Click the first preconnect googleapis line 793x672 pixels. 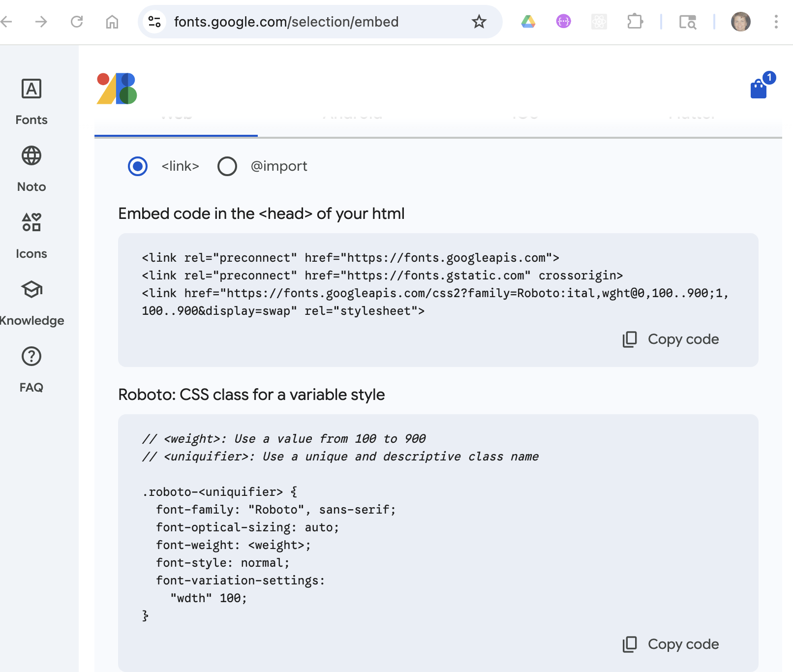[351, 258]
